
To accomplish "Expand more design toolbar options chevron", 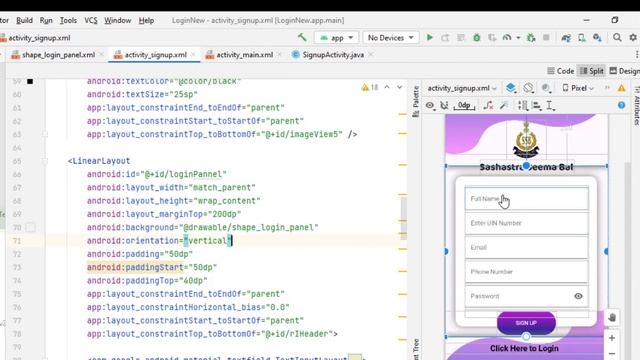I will tap(607, 88).
